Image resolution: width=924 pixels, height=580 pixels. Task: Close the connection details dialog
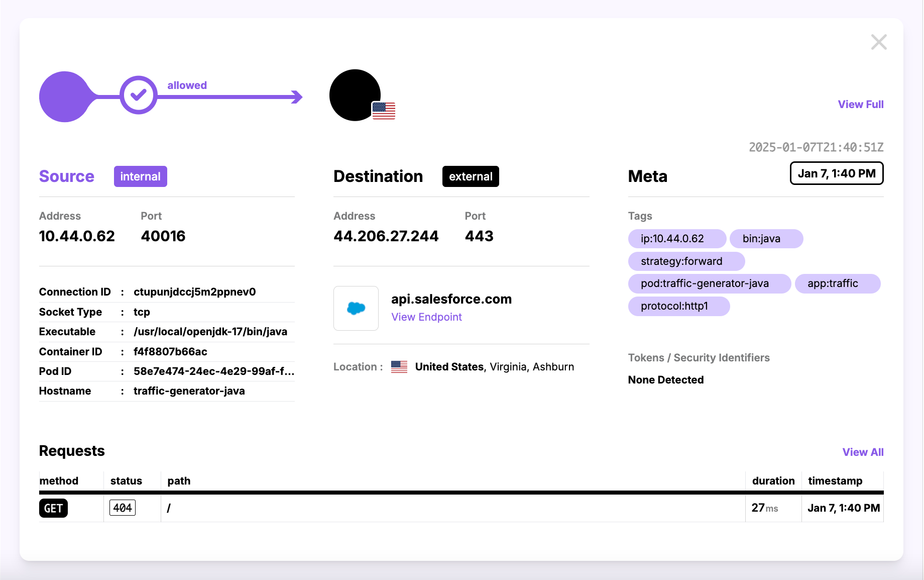tap(879, 42)
